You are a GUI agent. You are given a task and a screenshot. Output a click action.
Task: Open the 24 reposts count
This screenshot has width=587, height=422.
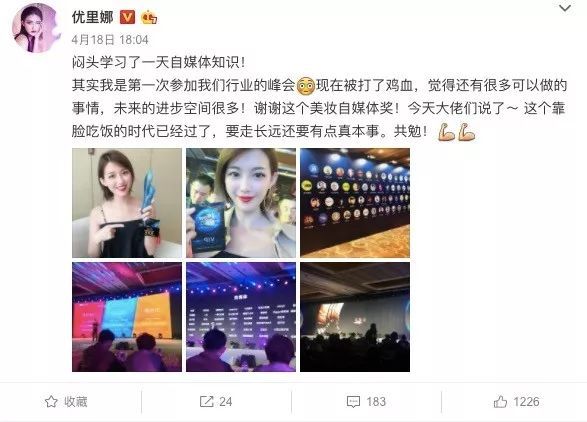[x=225, y=402]
